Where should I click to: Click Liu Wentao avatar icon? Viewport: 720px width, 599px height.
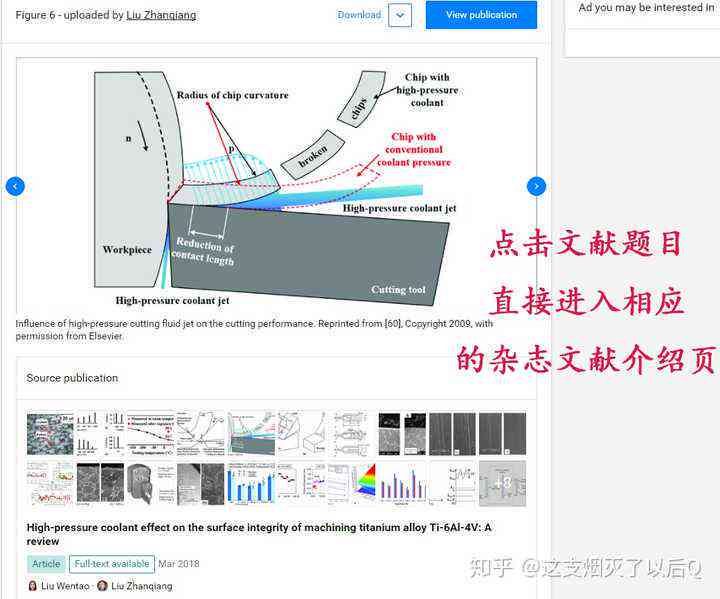pos(33,586)
